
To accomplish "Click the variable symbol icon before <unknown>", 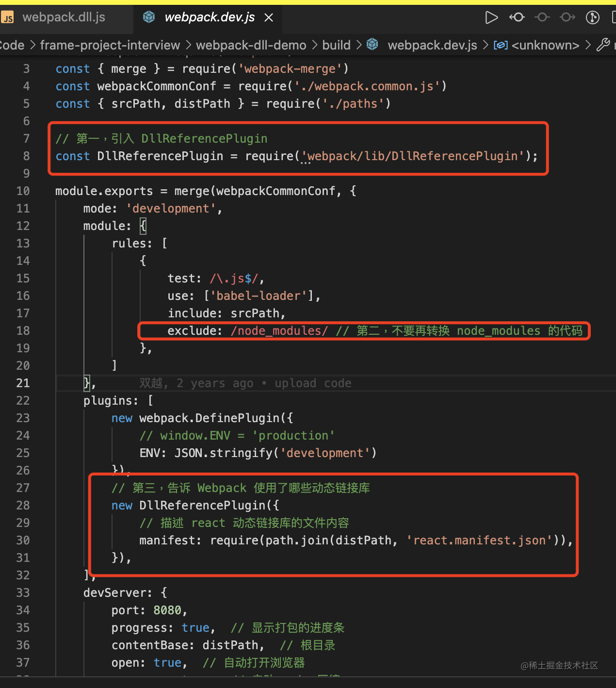I will tap(501, 45).
